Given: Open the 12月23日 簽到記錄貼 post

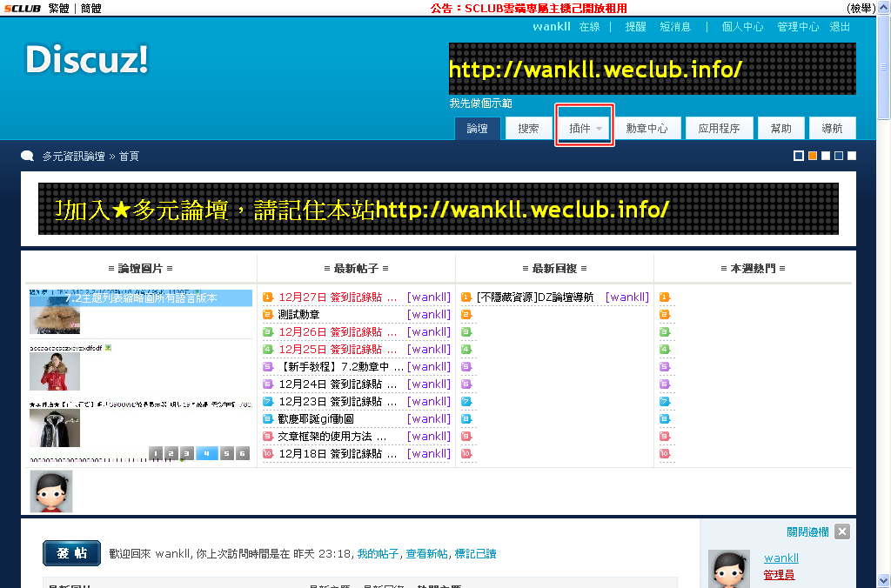Looking at the screenshot, I should pyautogui.click(x=338, y=402).
